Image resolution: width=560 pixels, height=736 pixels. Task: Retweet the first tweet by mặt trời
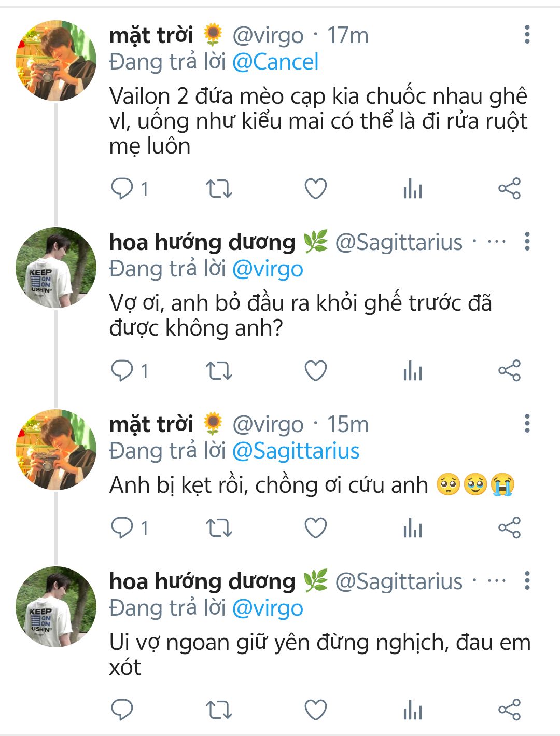point(219,189)
